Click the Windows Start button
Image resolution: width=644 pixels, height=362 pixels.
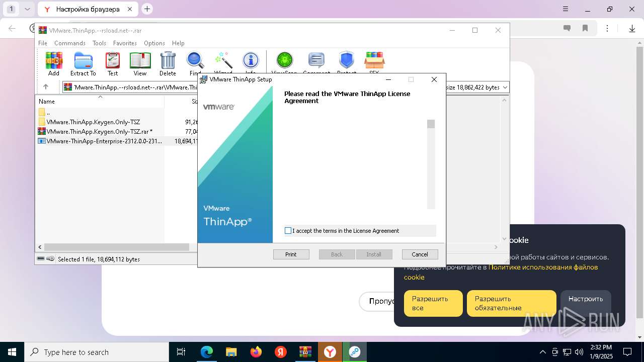pyautogui.click(x=12, y=352)
